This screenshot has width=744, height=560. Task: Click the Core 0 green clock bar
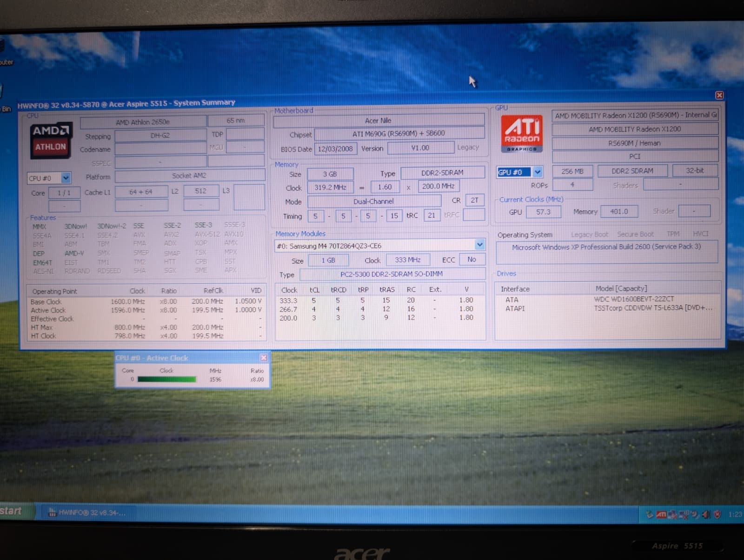tap(167, 380)
